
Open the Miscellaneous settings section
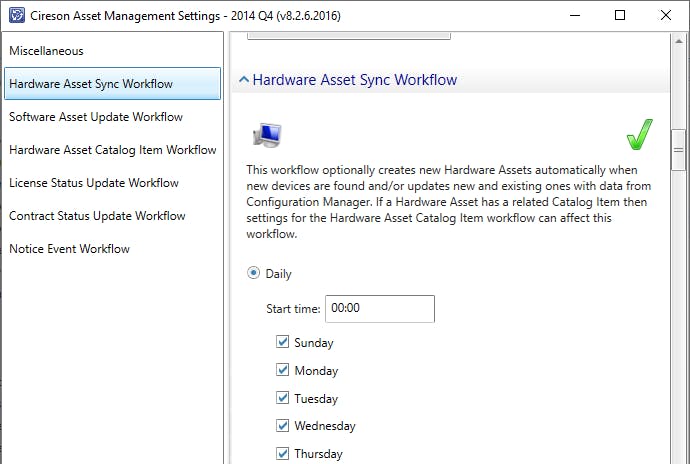[x=46, y=51]
